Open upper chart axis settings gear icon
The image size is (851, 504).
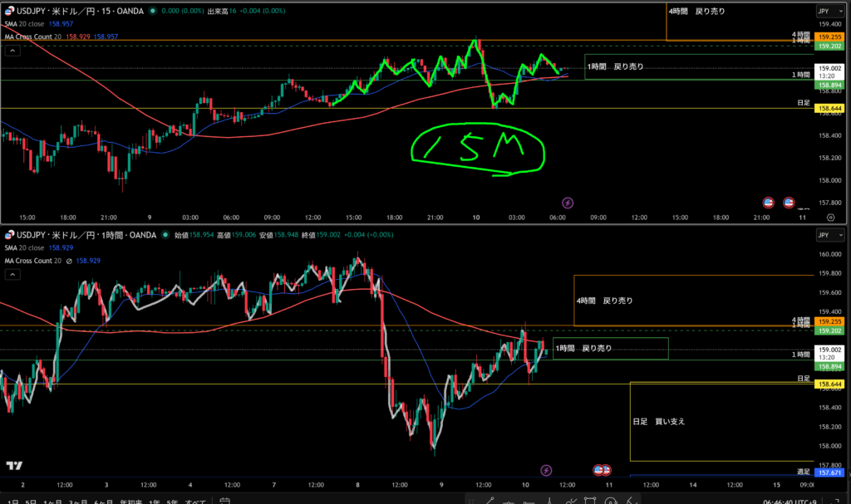pyautogui.click(x=830, y=217)
